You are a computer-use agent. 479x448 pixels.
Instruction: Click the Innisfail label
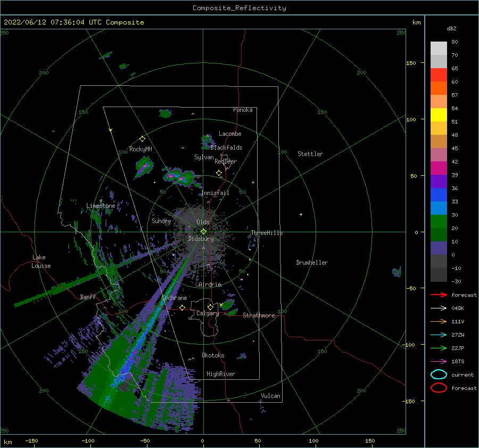click(215, 193)
